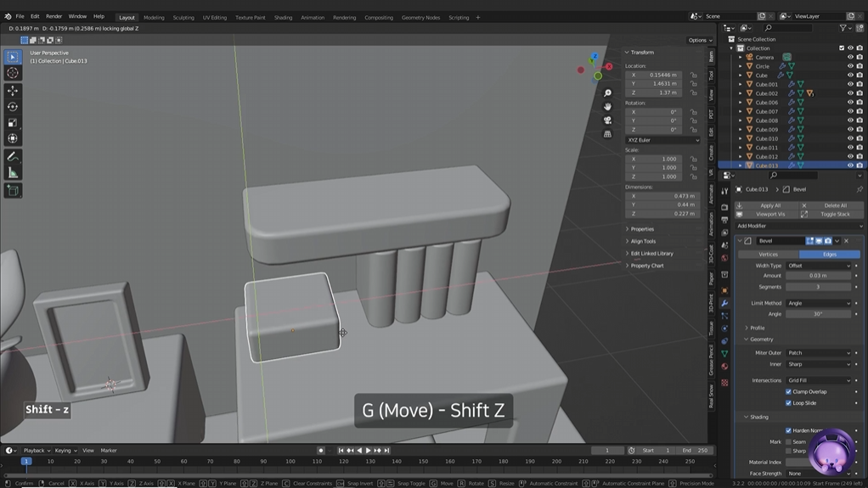Open the Object Data properties green triangle tab
868x488 pixels.
point(724,354)
